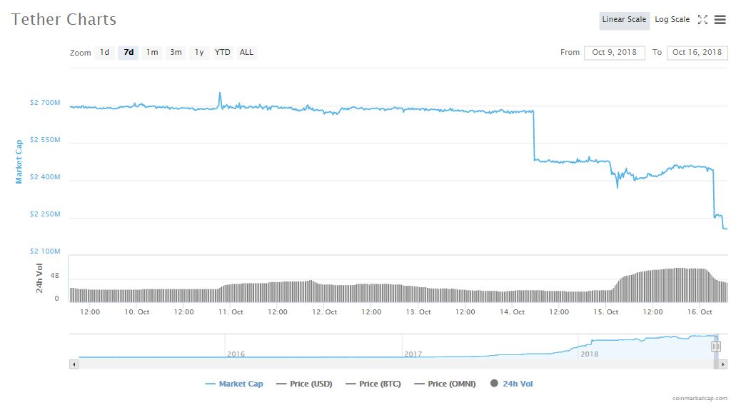
Task: Click the 2016 marker in navigator
Action: tap(236, 354)
